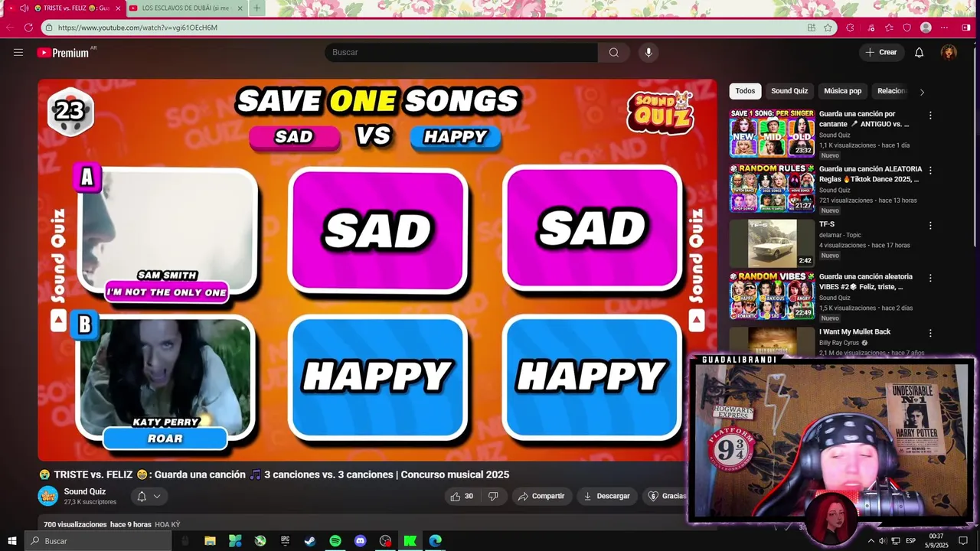Open account avatar menu in YouTube header
980x551 pixels.
click(x=949, y=52)
